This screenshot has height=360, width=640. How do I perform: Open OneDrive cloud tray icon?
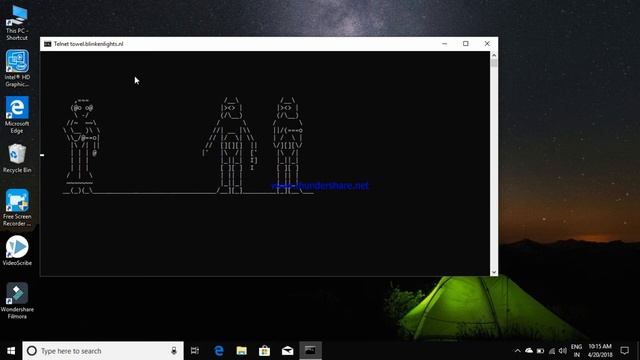pyautogui.click(x=529, y=351)
